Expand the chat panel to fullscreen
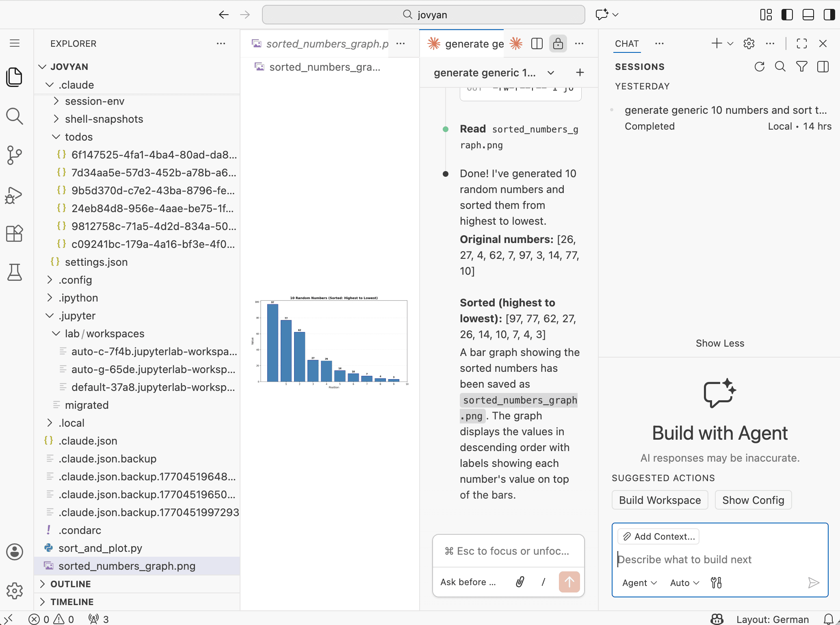The width and height of the screenshot is (840, 625). [x=801, y=43]
